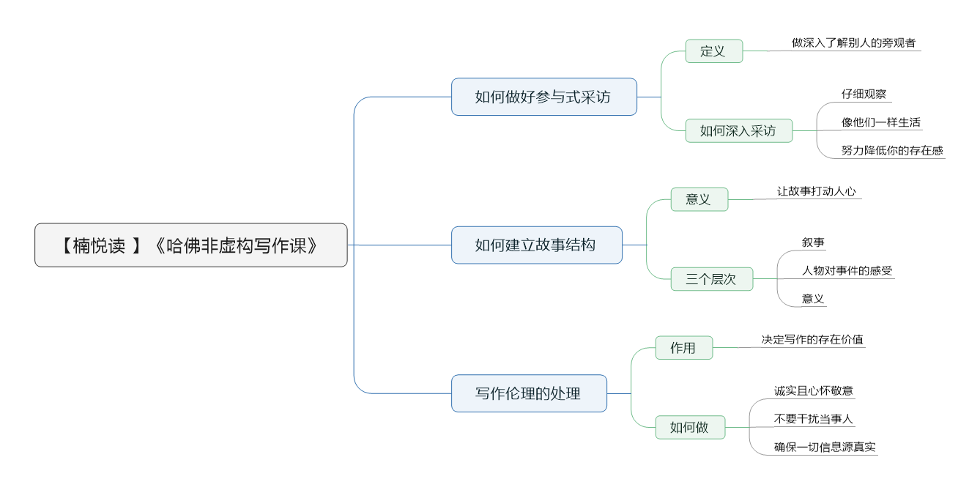Select the leaf text 不要干扰当事人
Image resolution: width=980 pixels, height=490 pixels.
(x=814, y=419)
